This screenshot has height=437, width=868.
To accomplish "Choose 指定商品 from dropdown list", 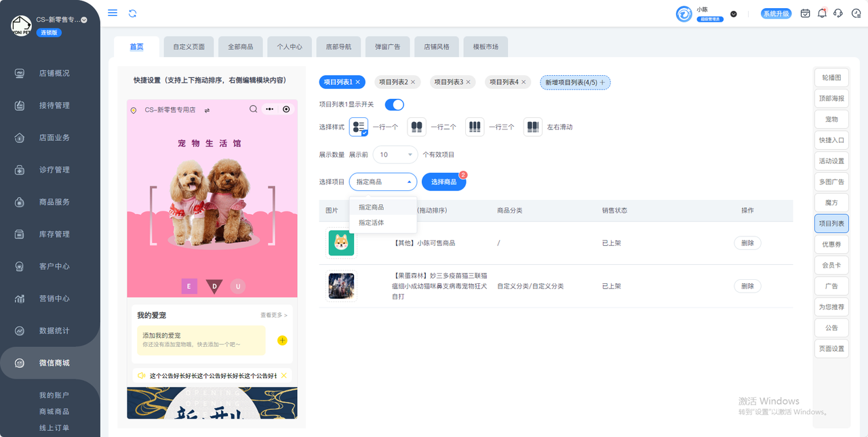I will (x=383, y=207).
